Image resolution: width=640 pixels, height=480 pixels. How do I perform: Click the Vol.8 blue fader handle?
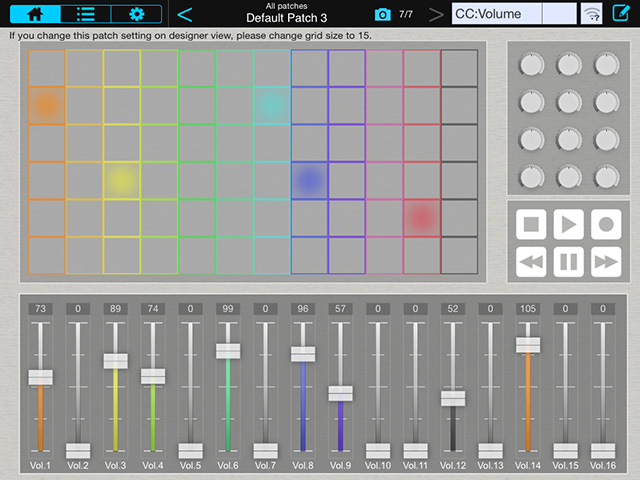coord(303,354)
